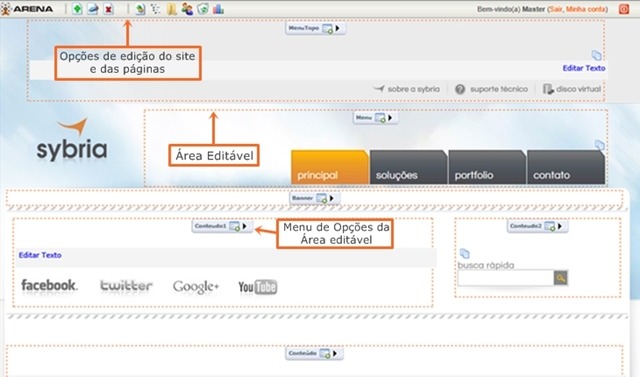
Task: Click the add-module icon in MenuTopo label
Action: [327, 29]
